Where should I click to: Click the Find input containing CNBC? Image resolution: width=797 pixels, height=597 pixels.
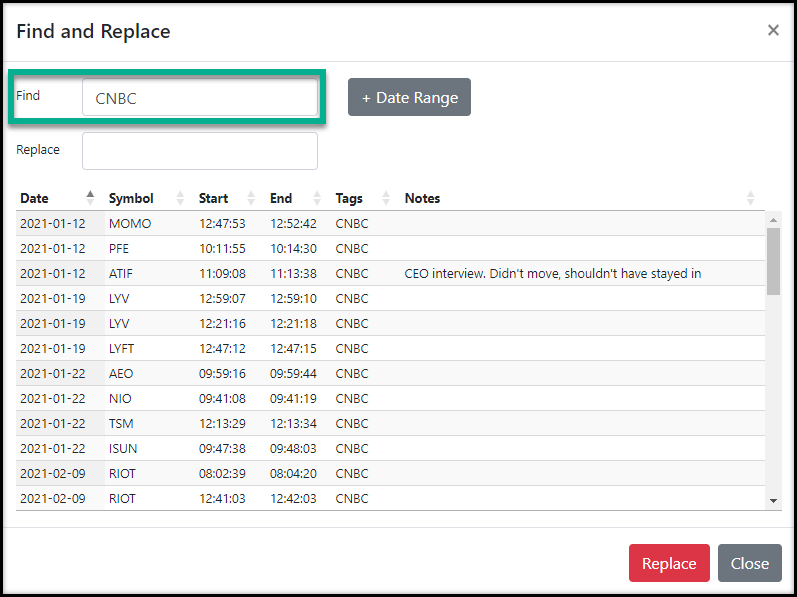pos(200,98)
